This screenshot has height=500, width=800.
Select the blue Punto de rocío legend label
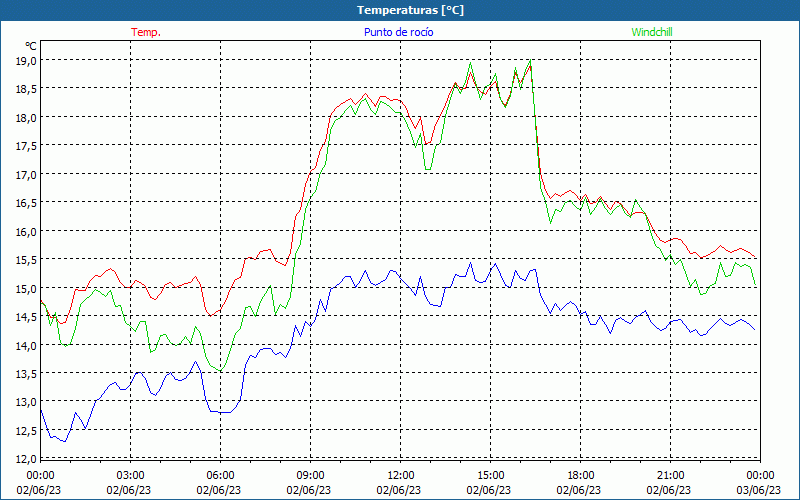[x=398, y=32]
